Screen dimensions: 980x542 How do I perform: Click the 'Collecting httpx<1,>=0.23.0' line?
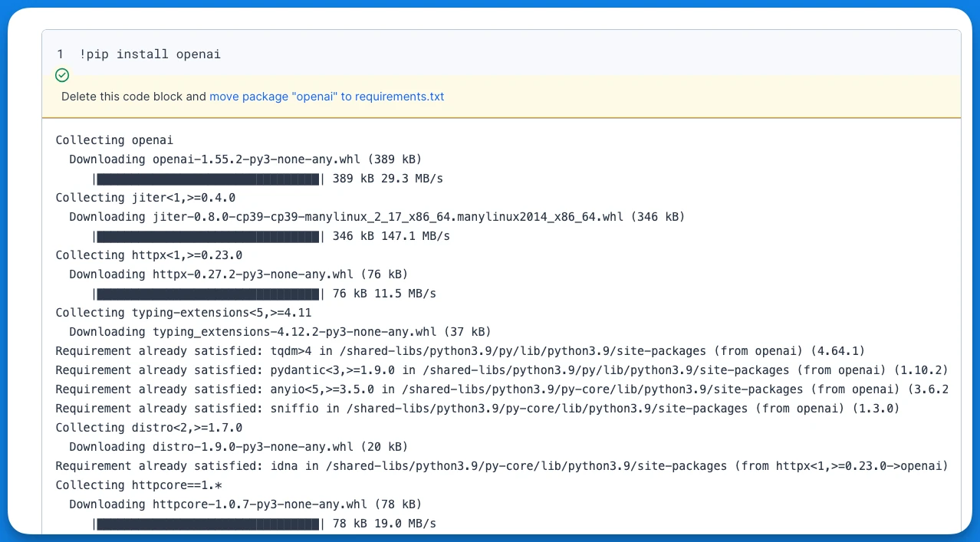pos(149,255)
